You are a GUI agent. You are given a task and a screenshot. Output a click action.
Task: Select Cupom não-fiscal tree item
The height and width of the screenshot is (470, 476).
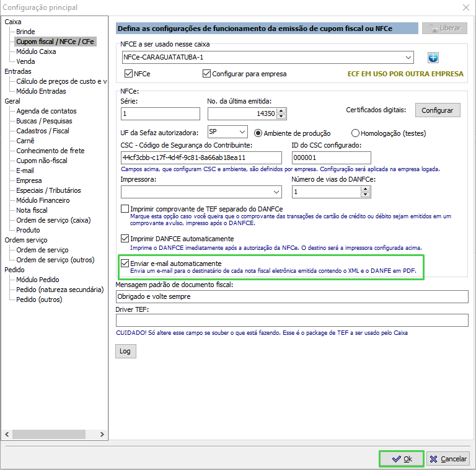42,161
